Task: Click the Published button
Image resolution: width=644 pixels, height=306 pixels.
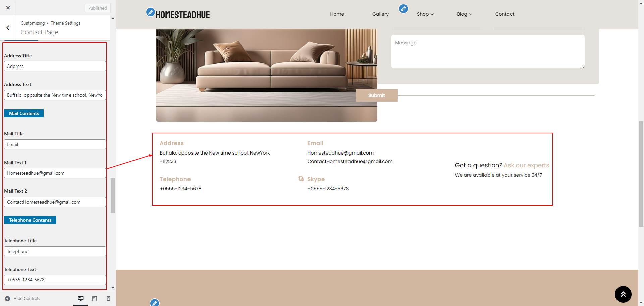Action: (97, 8)
